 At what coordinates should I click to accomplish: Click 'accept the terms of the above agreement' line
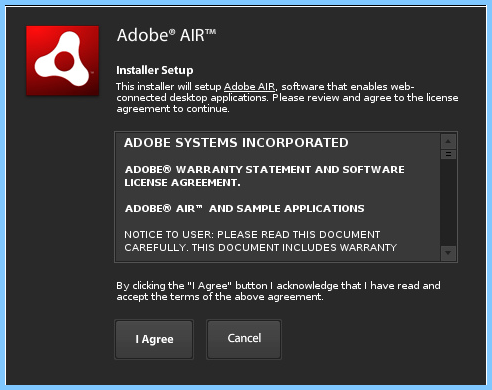220,297
